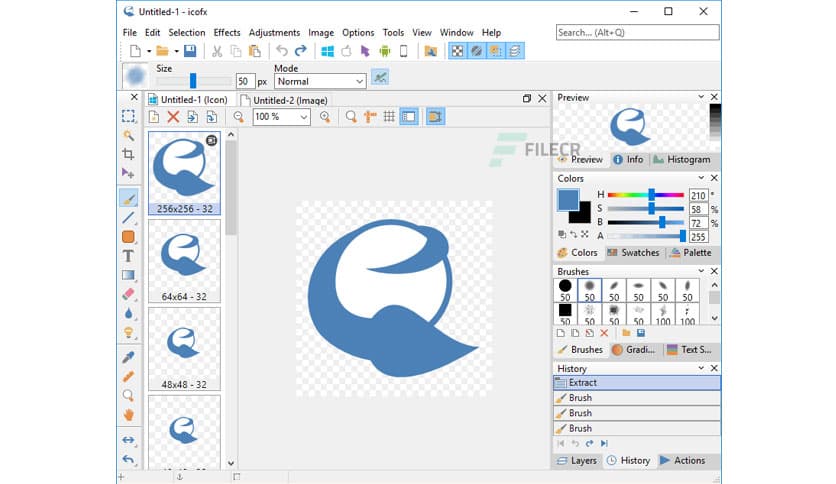Expand the 100 % zoom dropdown

point(304,117)
